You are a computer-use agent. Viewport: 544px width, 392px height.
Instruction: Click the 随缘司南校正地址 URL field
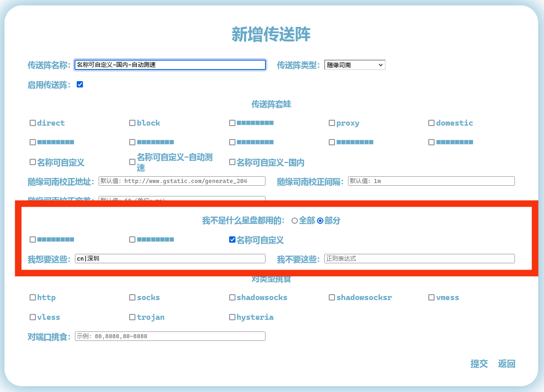(182, 181)
